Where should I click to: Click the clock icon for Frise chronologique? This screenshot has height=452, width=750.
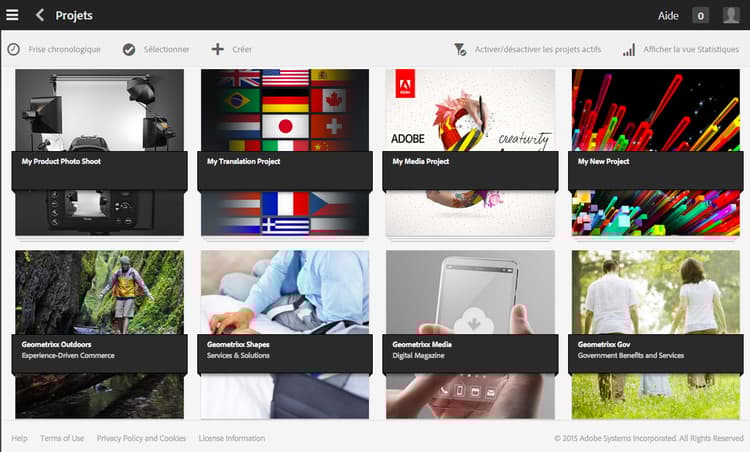tap(13, 49)
